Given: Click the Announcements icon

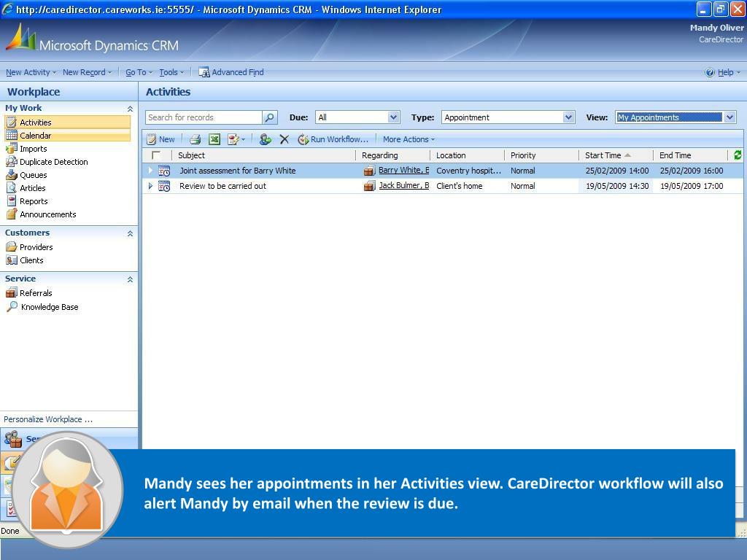Looking at the screenshot, I should (x=12, y=214).
